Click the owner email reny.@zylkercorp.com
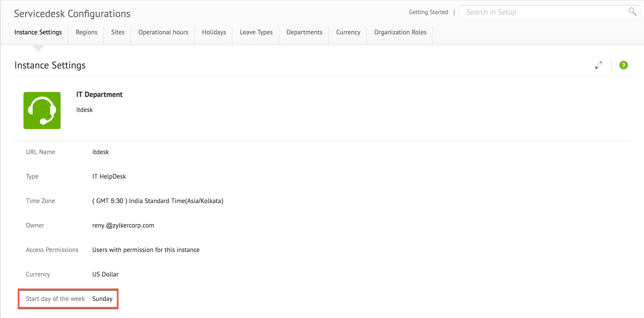This screenshot has width=644, height=318. 123,225
